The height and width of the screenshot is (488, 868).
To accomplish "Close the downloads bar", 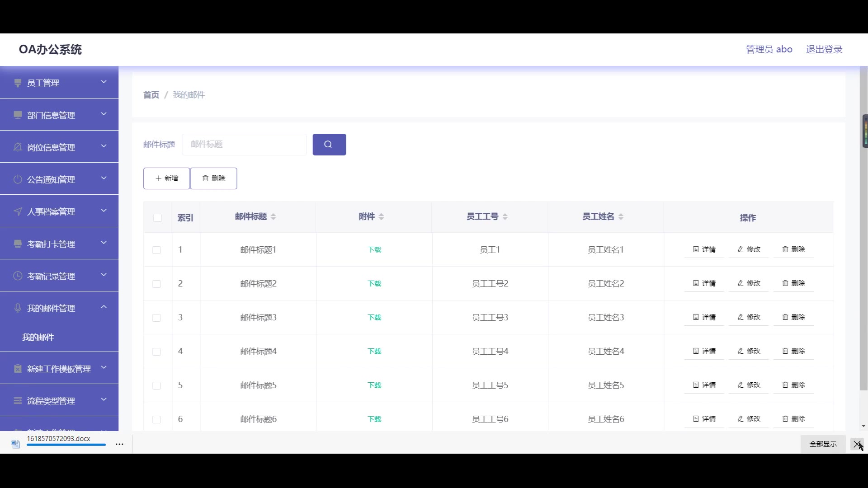I will click(x=857, y=444).
